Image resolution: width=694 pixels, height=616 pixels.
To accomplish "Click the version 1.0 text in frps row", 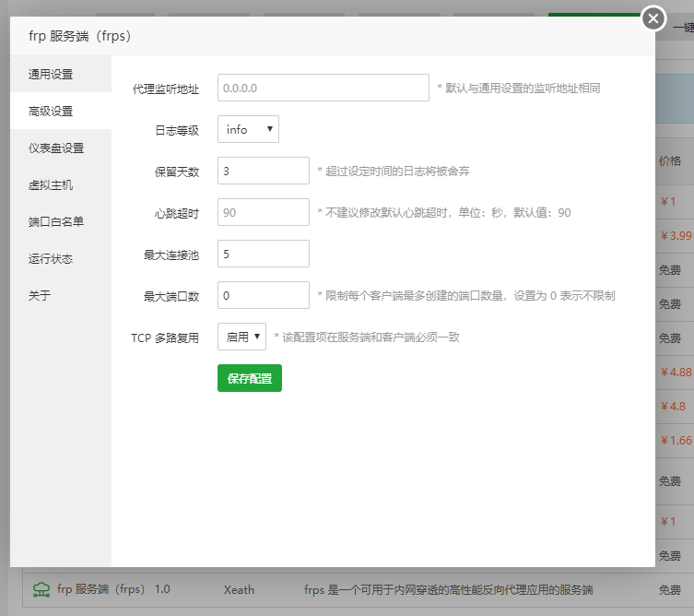I will pos(162,589).
